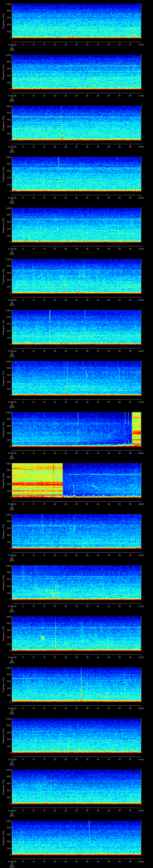Click the loud red-yellow noise block in the 10:38:00 spectrogram

pyautogui.click(x=37, y=480)
